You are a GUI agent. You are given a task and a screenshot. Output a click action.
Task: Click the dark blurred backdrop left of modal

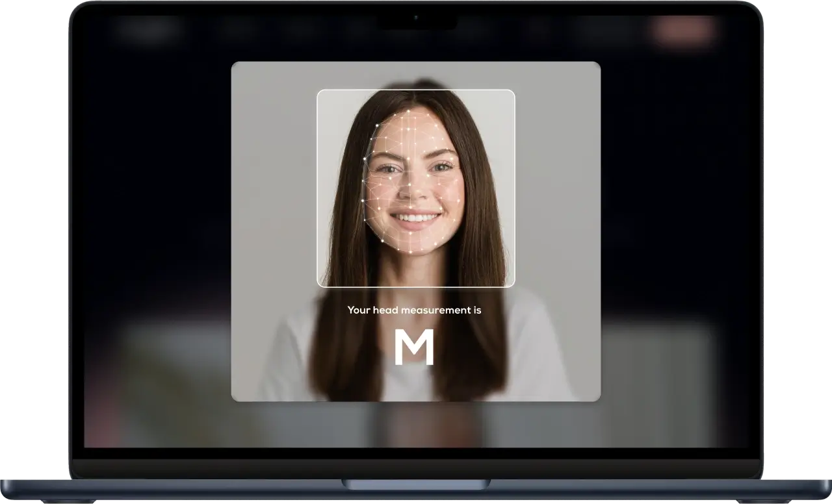(156, 195)
